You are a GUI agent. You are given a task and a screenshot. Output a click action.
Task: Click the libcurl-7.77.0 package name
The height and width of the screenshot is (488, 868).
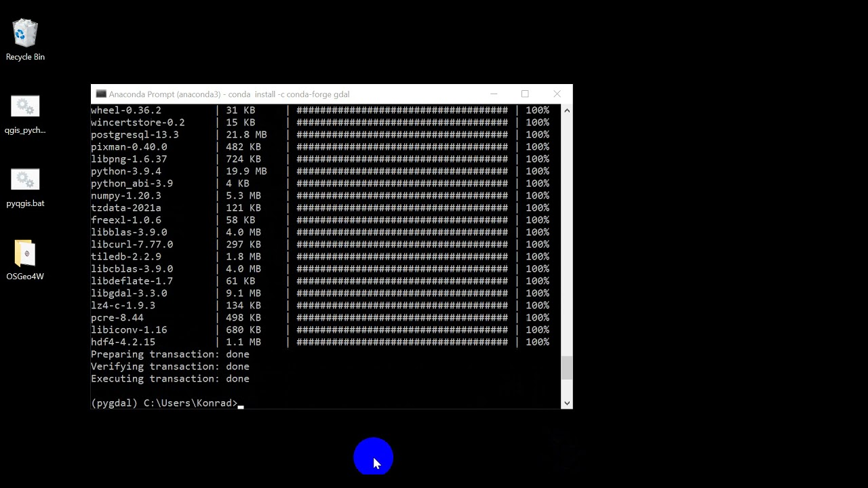pyautogui.click(x=132, y=245)
